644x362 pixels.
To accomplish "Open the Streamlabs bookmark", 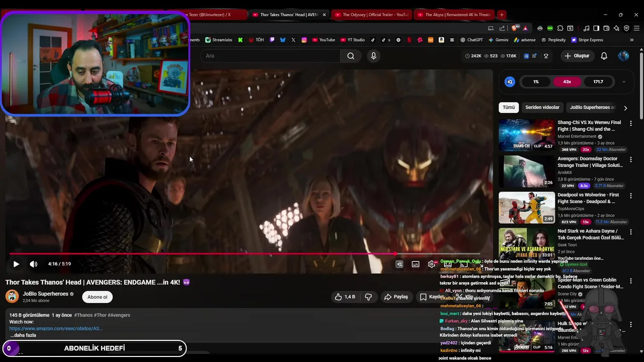I will (218, 40).
